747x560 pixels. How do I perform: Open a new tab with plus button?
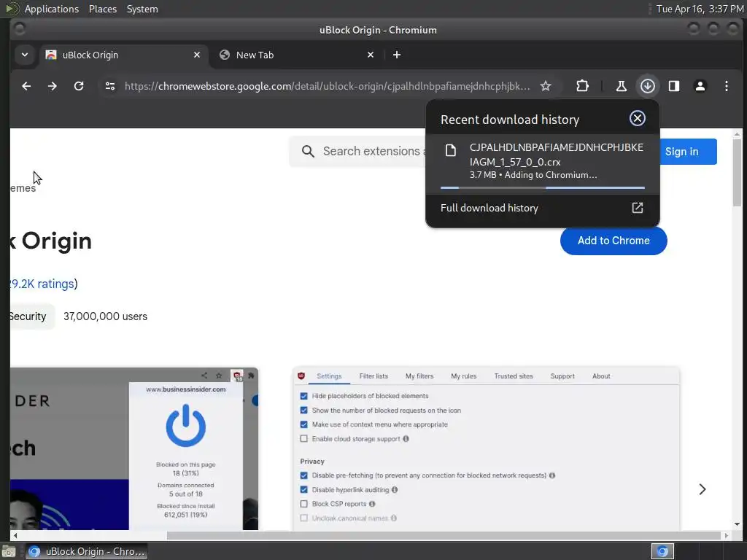(396, 55)
